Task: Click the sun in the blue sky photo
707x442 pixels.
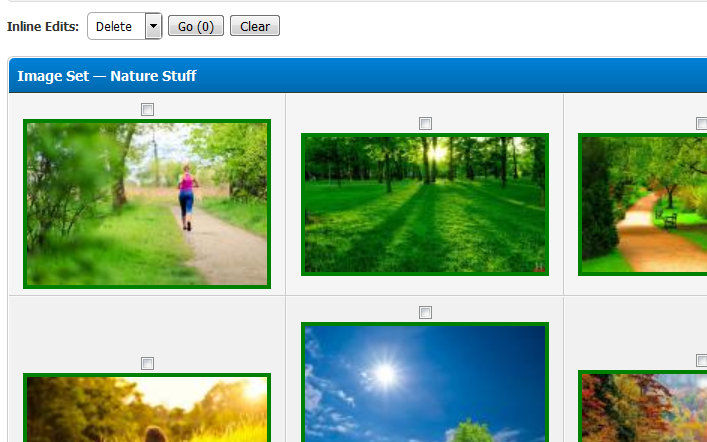Action: tap(386, 374)
